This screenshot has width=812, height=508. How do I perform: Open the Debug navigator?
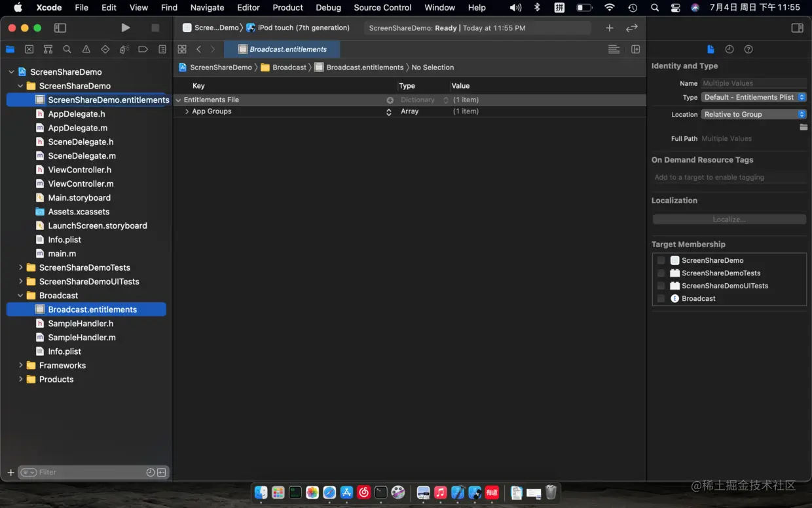[x=124, y=50]
